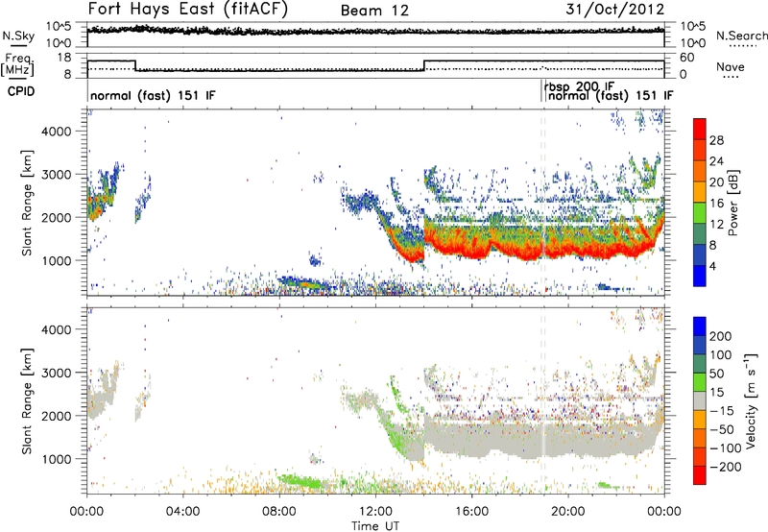Click the 'Fort Hays East (fitACF)' title

tap(187, 10)
